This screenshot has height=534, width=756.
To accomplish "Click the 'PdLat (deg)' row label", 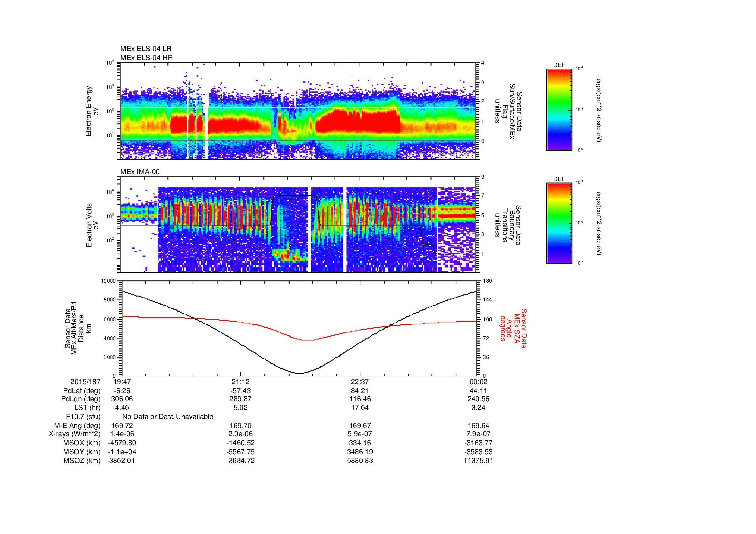I will click(82, 391).
